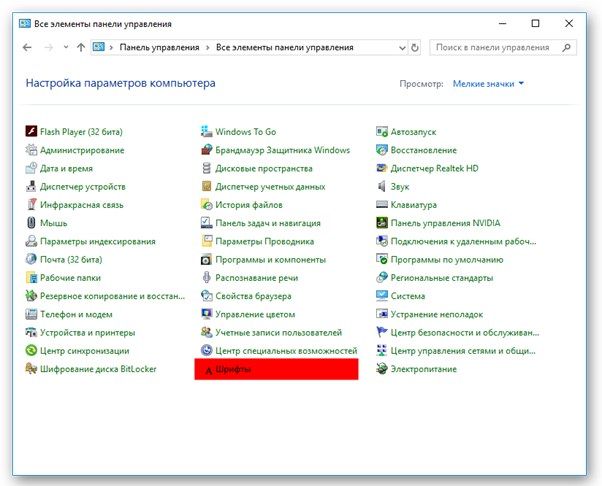The image size is (602, 486).
Task: Open the Программы и компоненты link
Action: point(270,260)
